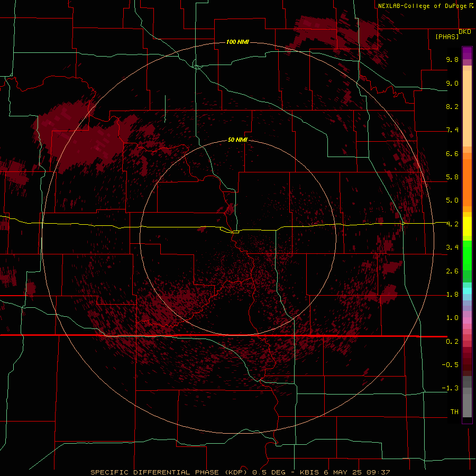Pick the bright green section of the color bar

[x=467, y=255]
